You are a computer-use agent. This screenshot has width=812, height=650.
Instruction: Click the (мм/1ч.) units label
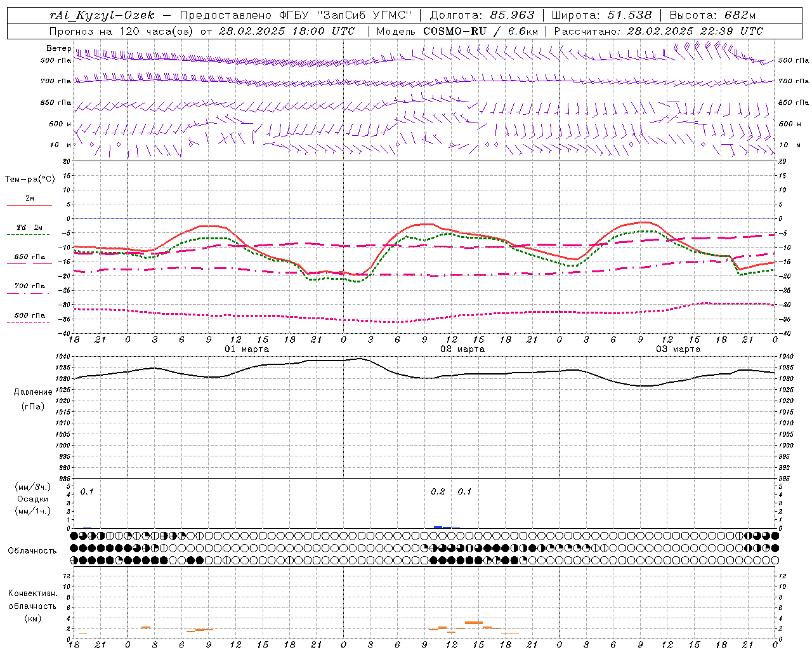click(x=32, y=511)
